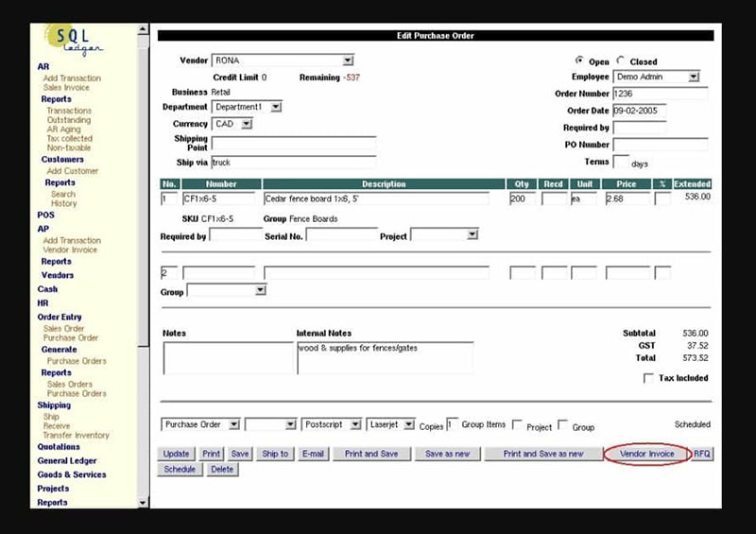Image resolution: width=756 pixels, height=534 pixels.
Task: Click the Copies field
Action: tap(452, 424)
